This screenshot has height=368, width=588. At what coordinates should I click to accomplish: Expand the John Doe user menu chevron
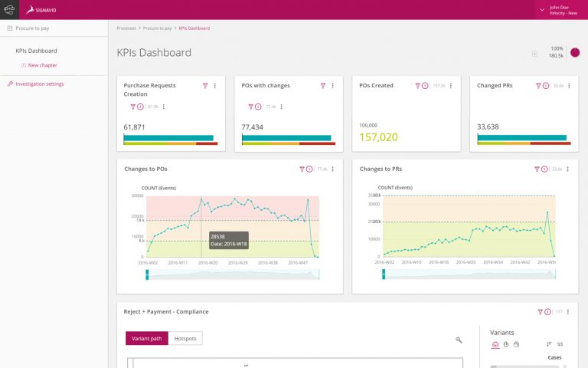(542, 10)
